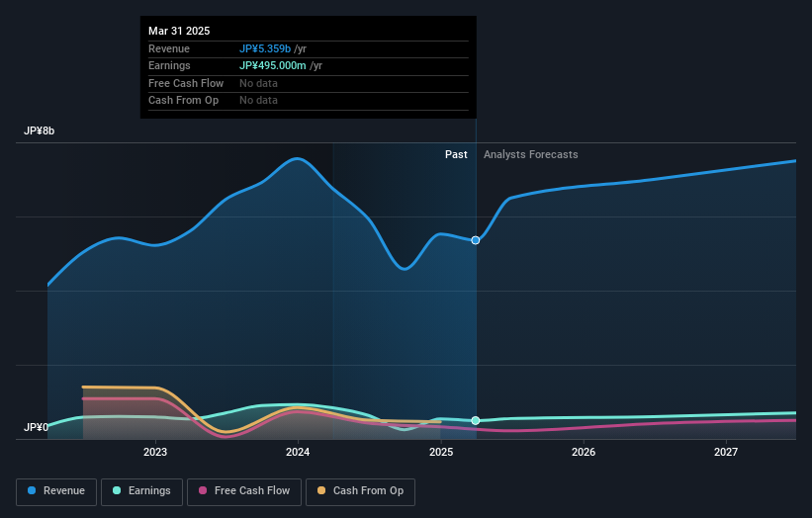The width and height of the screenshot is (812, 518).
Task: Toggle the Cash From Op legend button
Action: tap(360, 491)
